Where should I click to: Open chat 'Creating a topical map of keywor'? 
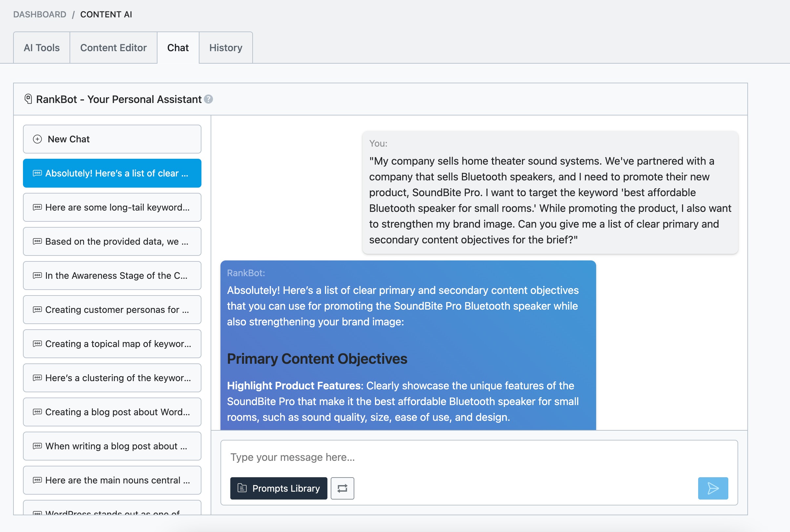click(x=112, y=344)
